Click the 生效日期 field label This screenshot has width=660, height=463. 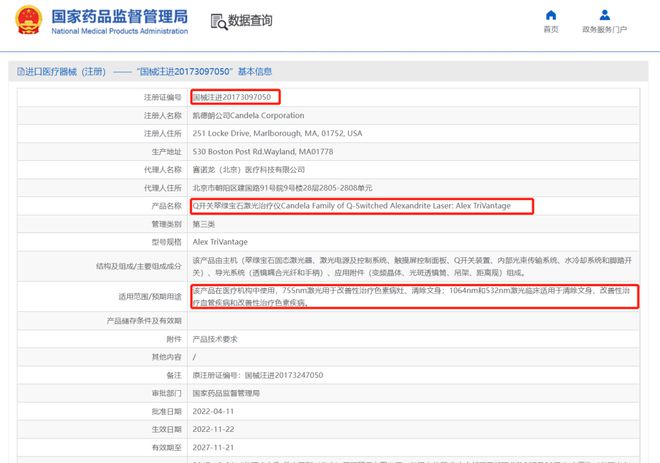166,429
